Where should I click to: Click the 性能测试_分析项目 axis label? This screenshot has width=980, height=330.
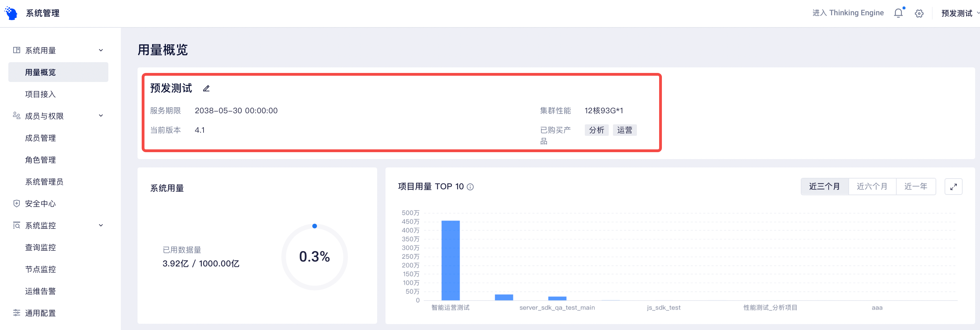770,307
